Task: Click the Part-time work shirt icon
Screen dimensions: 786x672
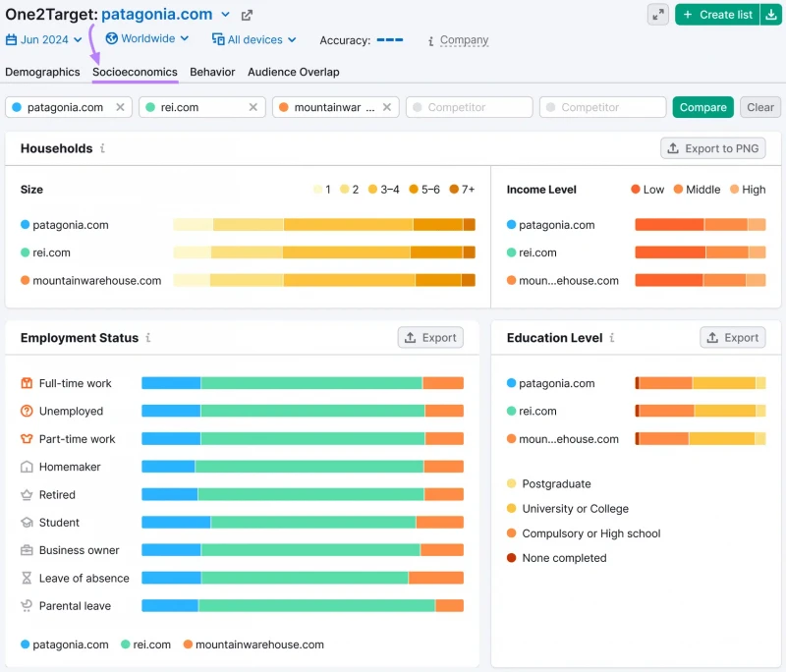Action: pos(27,439)
